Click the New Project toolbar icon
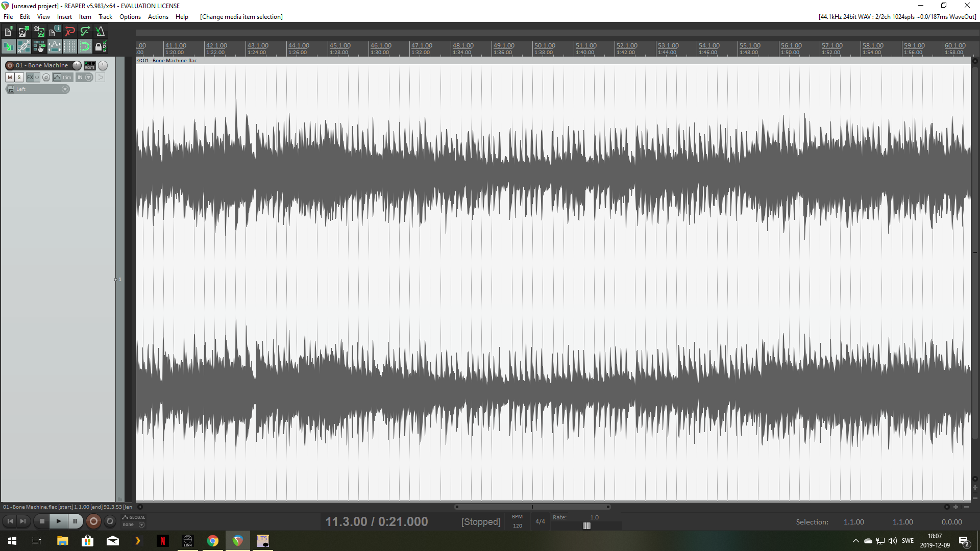Image resolution: width=980 pixels, height=551 pixels. [x=9, y=32]
